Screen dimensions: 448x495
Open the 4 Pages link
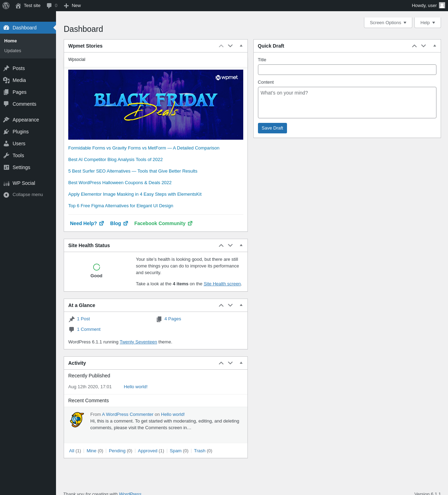(173, 319)
